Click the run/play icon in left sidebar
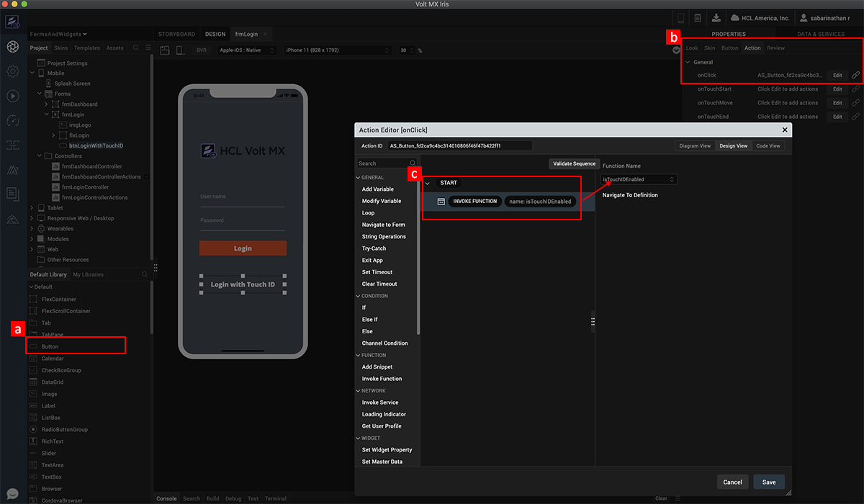 click(12, 95)
